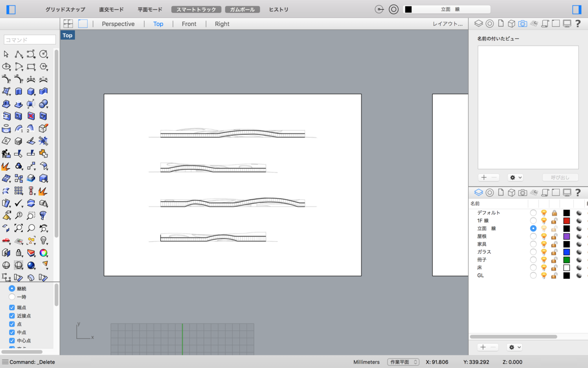Select the arrow pointer selection tool
The height and width of the screenshot is (368, 588).
pos(6,54)
